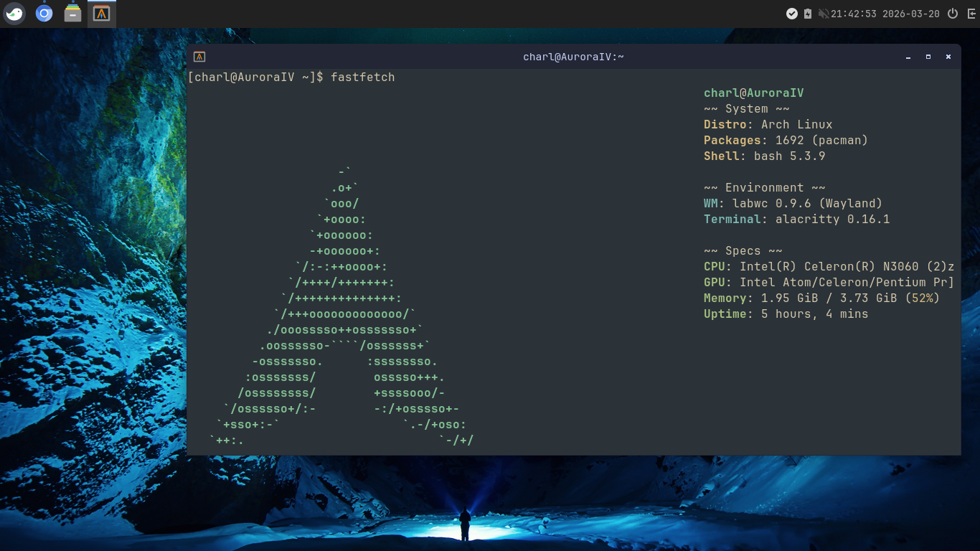980x551 pixels.
Task: Open the bird-logo application in the taskbar
Action: 14,13
